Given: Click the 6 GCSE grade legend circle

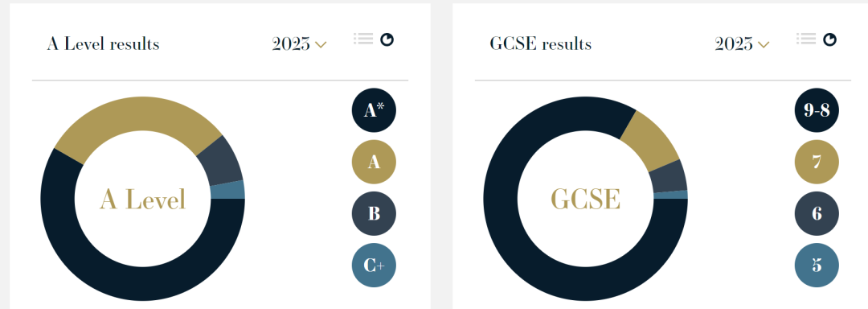Looking at the screenshot, I should pos(817,213).
